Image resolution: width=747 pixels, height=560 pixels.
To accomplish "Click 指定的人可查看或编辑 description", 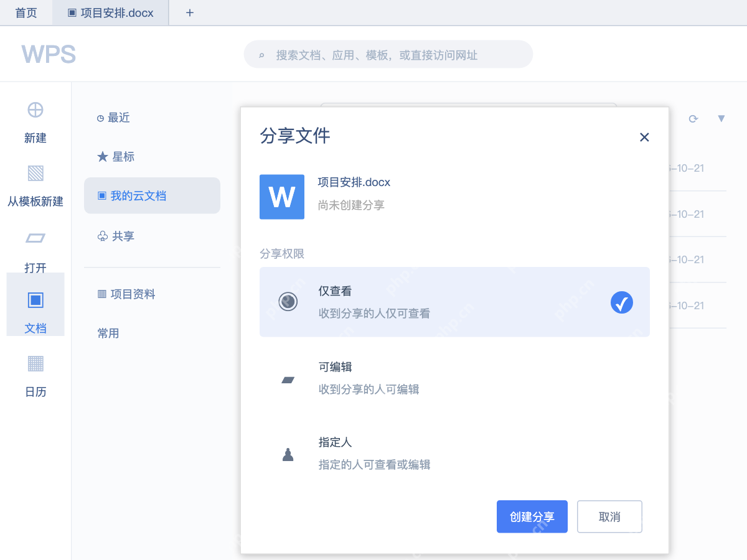I will point(374,465).
